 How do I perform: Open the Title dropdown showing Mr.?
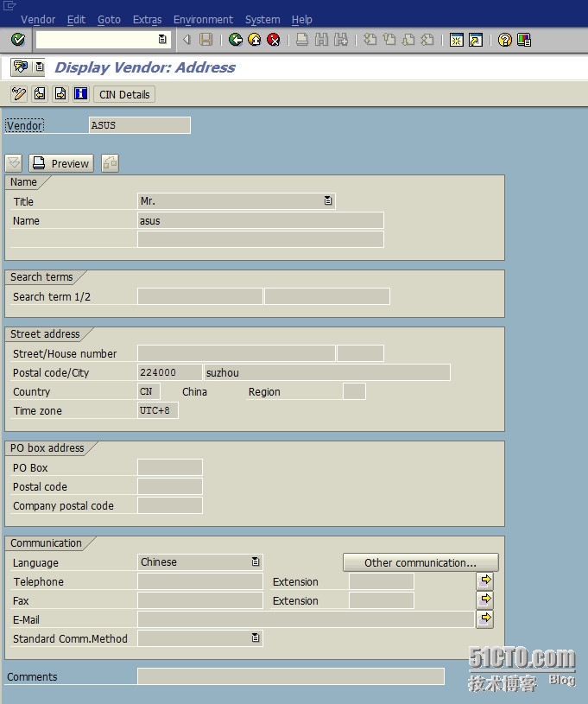328,200
